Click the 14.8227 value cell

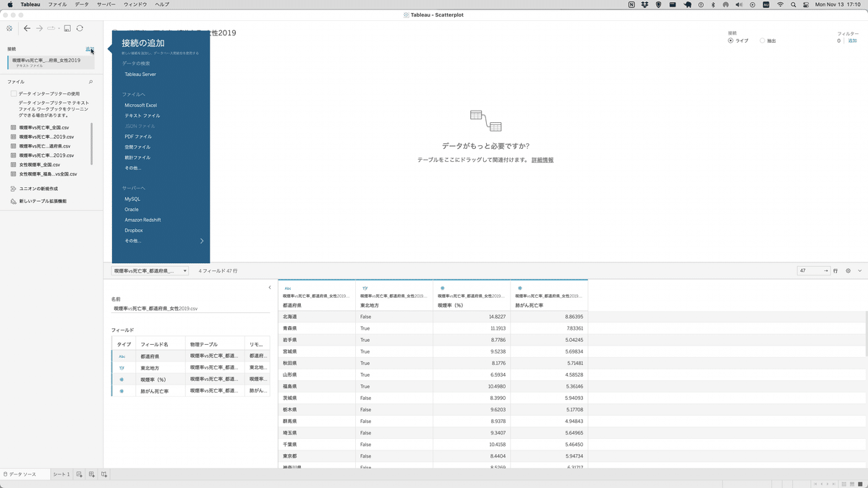click(x=472, y=317)
